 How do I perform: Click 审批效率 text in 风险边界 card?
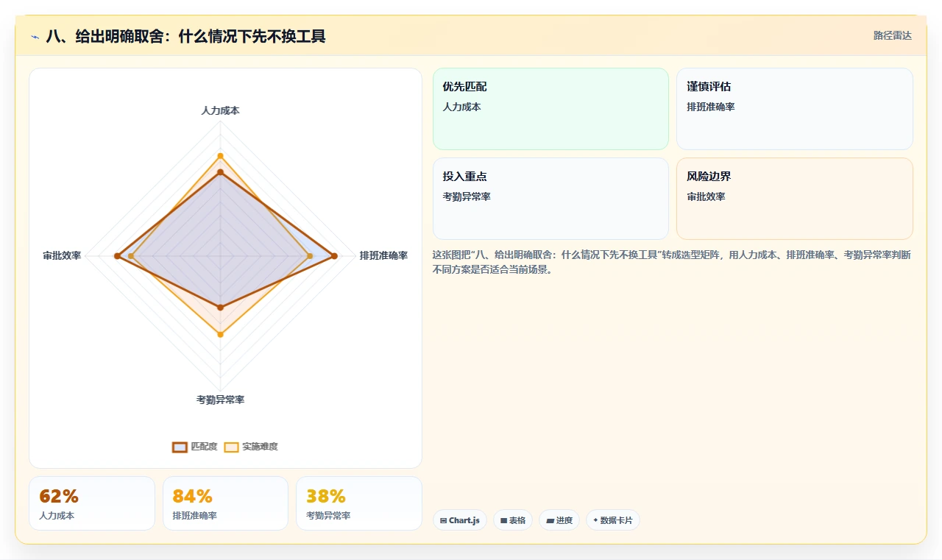point(706,196)
